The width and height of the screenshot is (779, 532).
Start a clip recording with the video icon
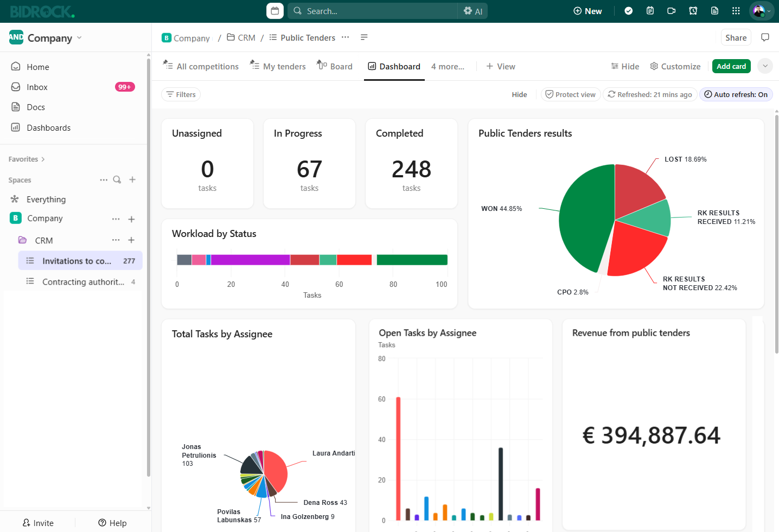pyautogui.click(x=672, y=11)
